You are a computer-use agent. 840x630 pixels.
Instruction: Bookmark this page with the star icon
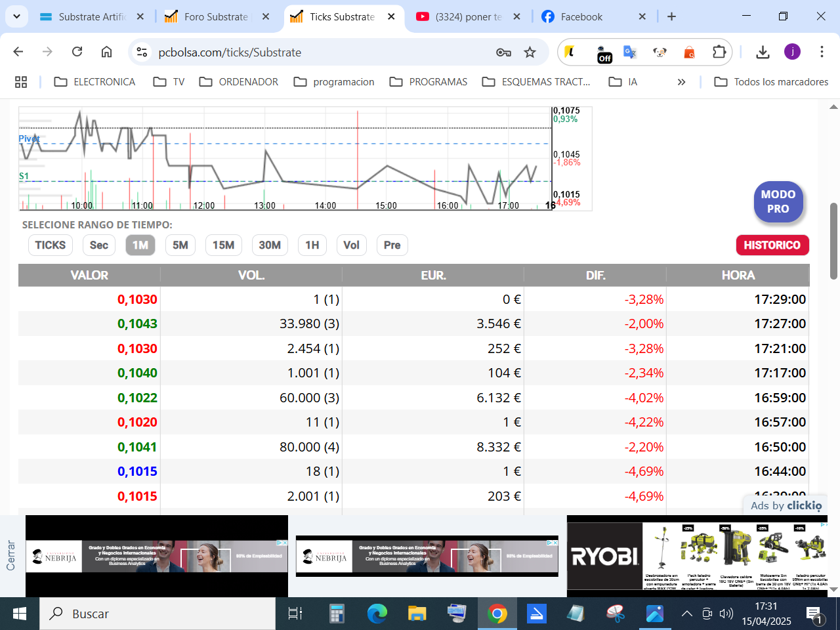530,52
